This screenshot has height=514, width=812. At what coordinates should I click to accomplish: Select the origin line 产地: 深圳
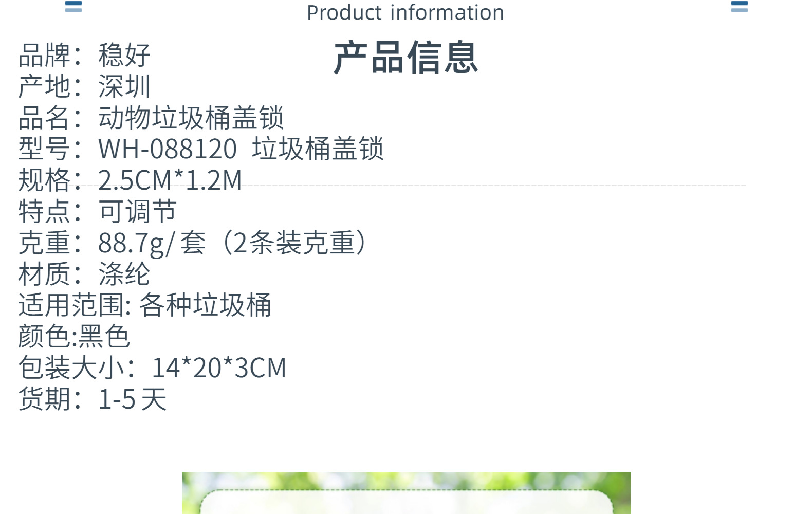click(84, 86)
